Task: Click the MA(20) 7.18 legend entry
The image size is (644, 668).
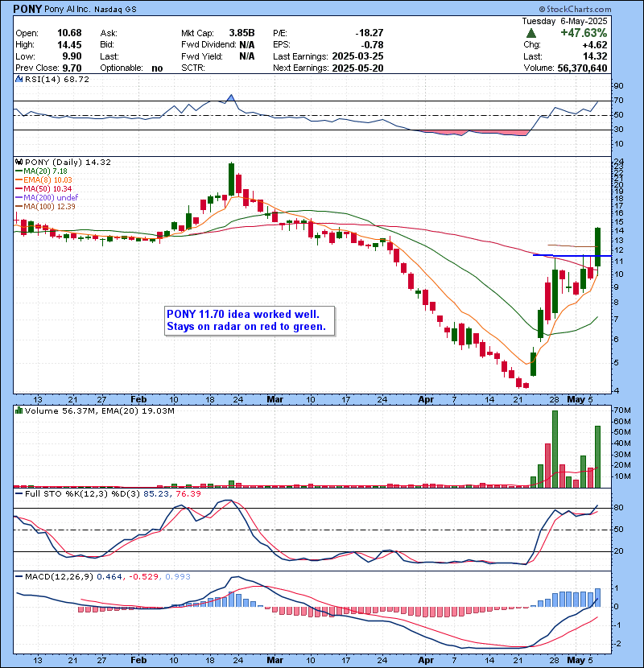Action: coord(41,171)
